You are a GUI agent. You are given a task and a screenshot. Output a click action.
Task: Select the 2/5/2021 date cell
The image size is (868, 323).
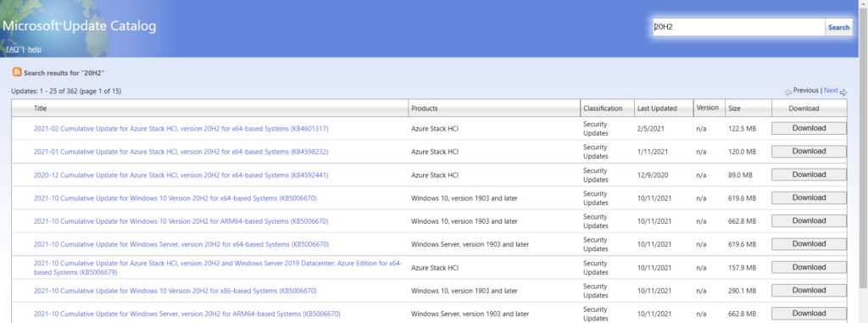pyautogui.click(x=650, y=129)
